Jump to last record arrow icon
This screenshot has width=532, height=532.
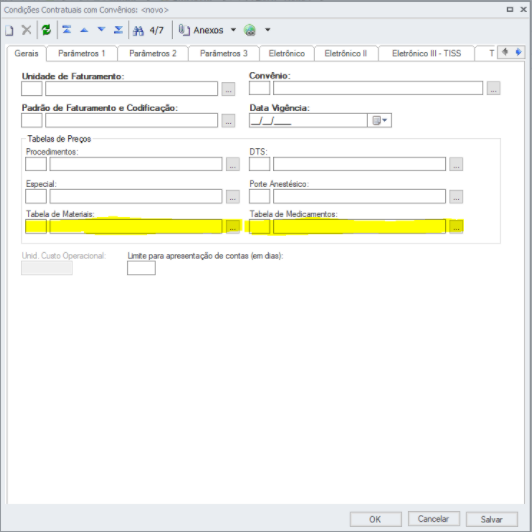coord(118,30)
